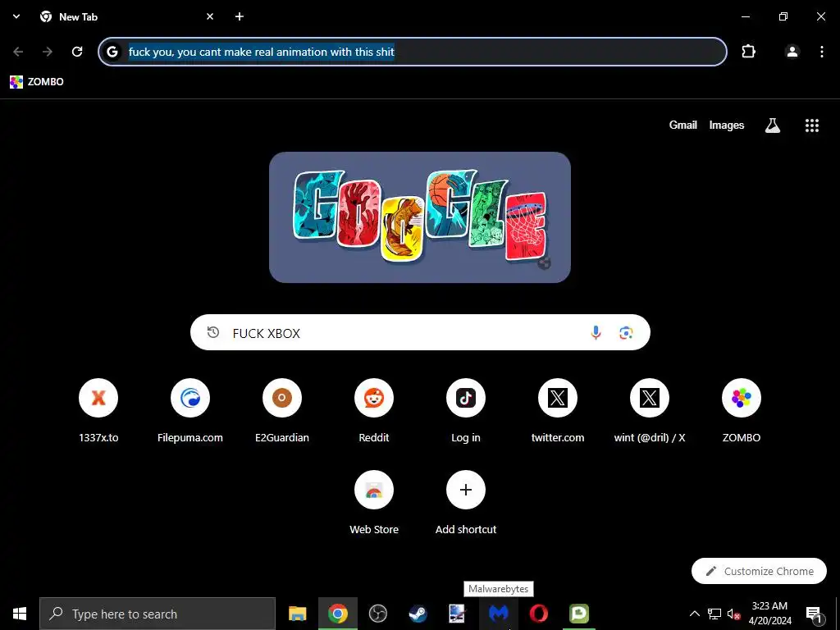Click the Google Doodle image
Viewport: 840px width, 630px height.
tap(420, 217)
